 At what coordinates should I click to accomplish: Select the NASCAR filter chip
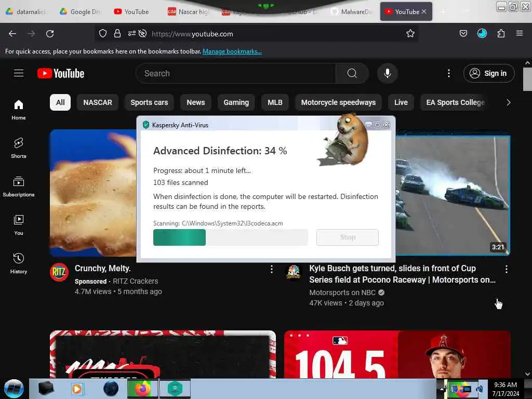[x=98, y=102]
